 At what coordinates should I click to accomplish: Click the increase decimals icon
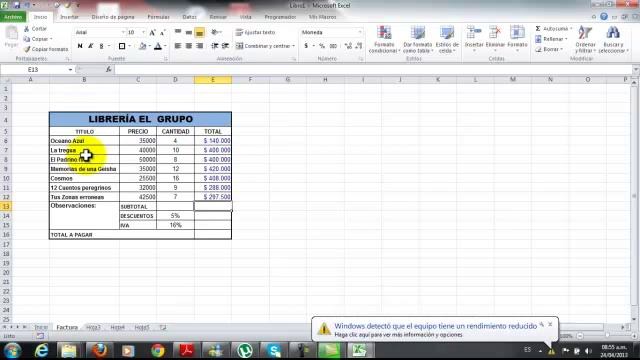[348, 46]
